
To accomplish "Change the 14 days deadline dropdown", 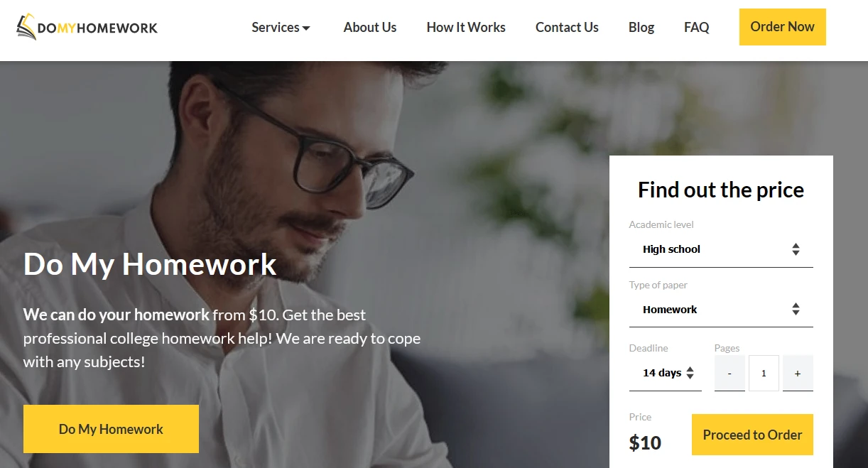I will click(x=666, y=373).
